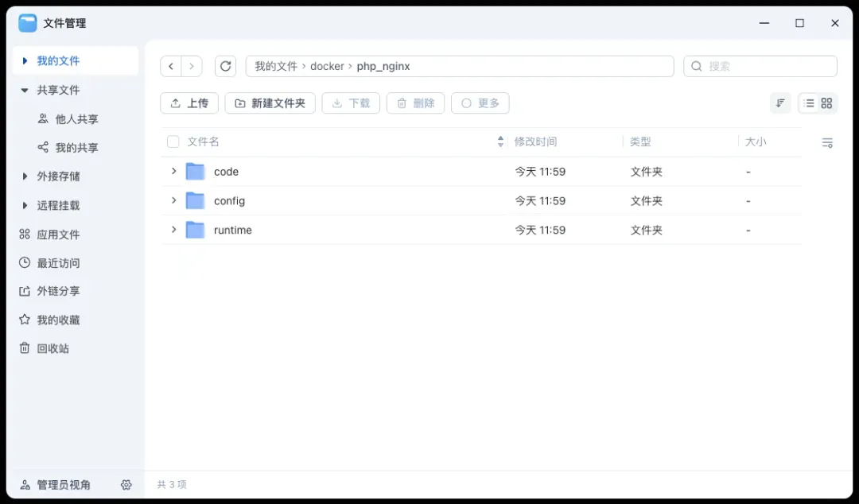Image resolution: width=859 pixels, height=504 pixels.
Task: Go back using the left arrow button
Action: tap(171, 66)
